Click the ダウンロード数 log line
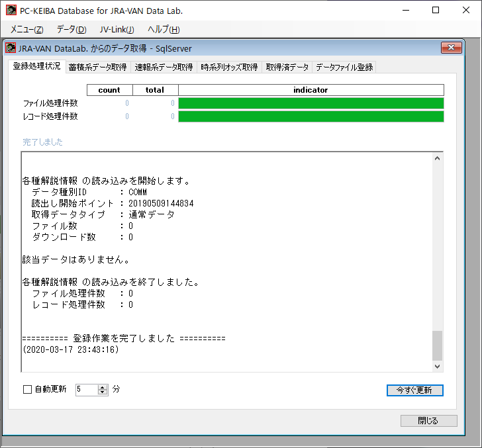Screen dimensions: 482x448 pyautogui.click(x=82, y=237)
